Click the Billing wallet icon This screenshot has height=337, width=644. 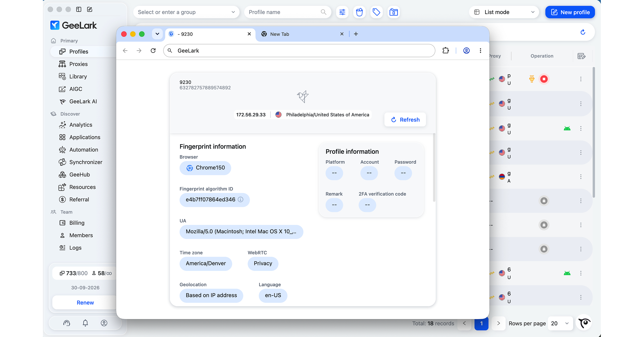(62, 223)
